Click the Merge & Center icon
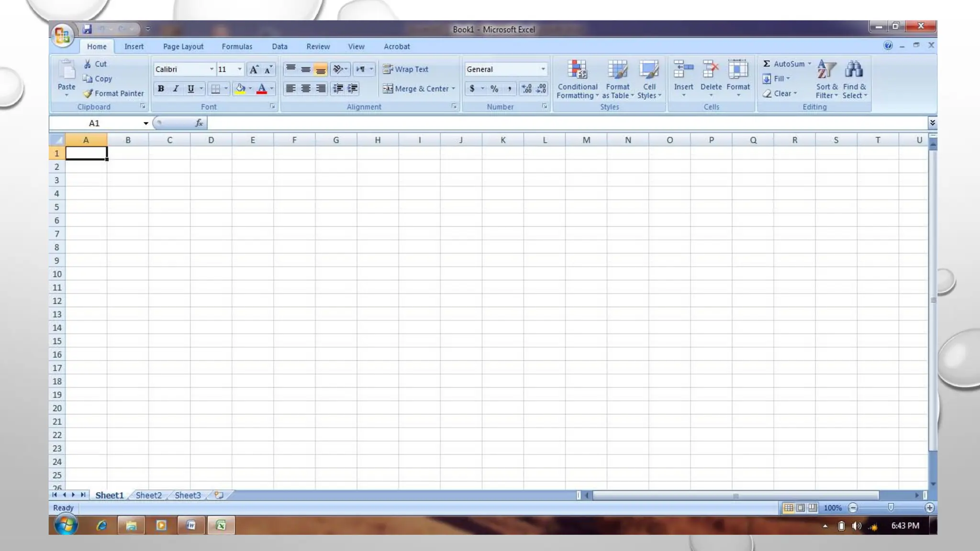Image resolution: width=980 pixels, height=551 pixels. pos(388,89)
